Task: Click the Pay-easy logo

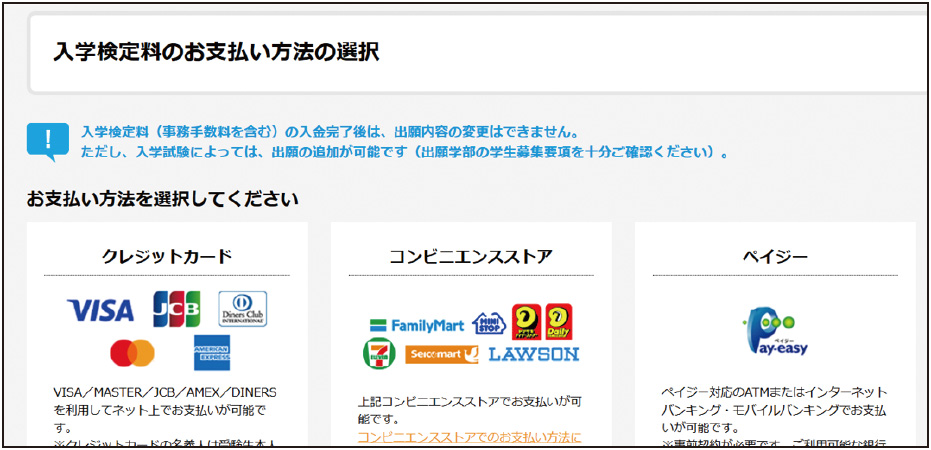Action: [775, 331]
